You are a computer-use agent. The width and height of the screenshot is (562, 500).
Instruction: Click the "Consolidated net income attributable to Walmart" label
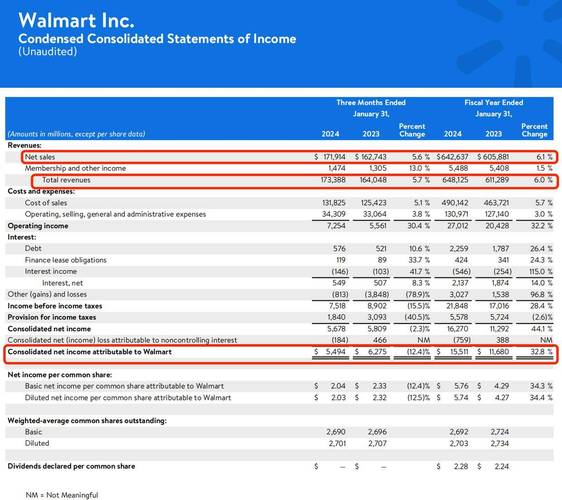(x=90, y=352)
